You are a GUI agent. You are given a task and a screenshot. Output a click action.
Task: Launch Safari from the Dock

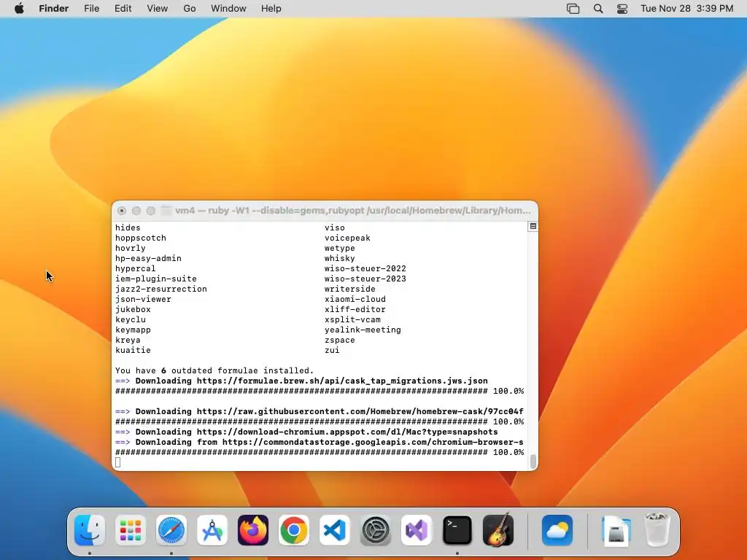click(171, 530)
